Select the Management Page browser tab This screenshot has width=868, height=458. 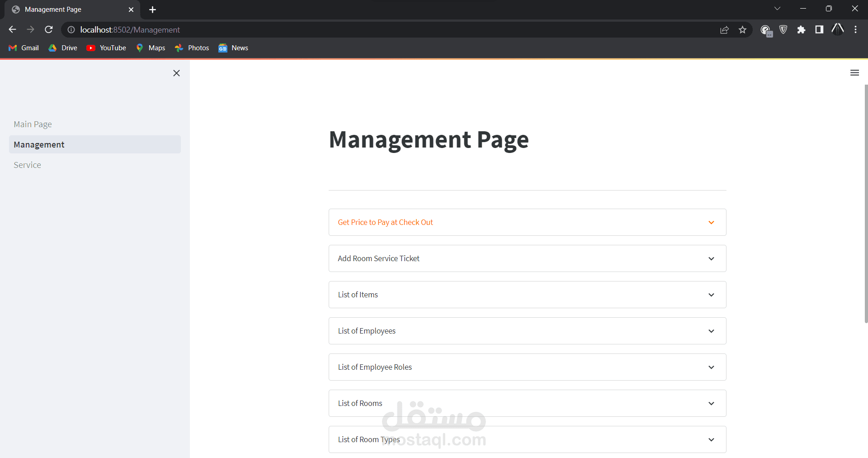(x=72, y=10)
